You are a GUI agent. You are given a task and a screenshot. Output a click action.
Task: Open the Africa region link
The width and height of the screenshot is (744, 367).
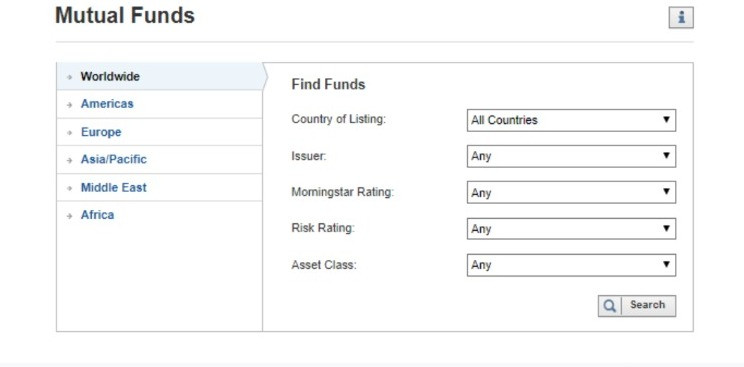(x=97, y=215)
